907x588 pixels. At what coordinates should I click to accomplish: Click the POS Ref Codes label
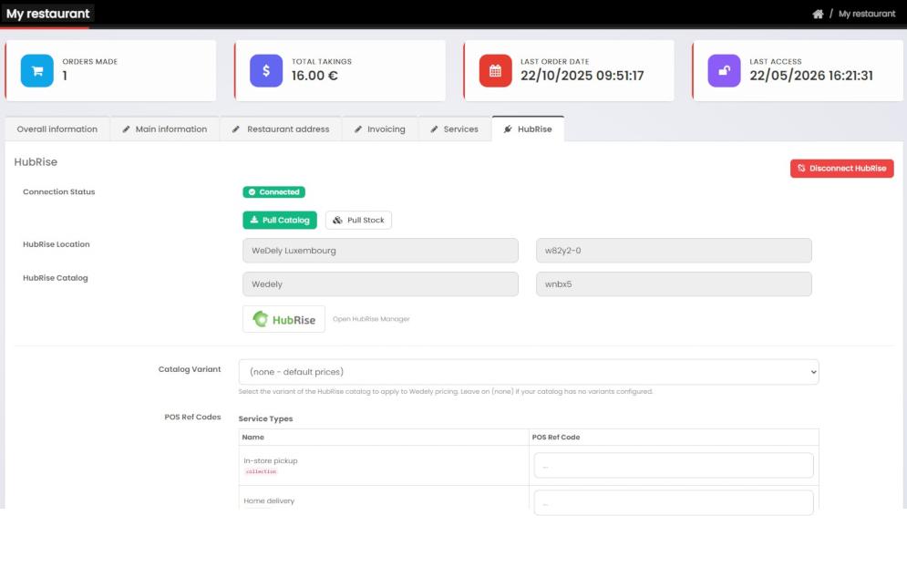tap(192, 417)
